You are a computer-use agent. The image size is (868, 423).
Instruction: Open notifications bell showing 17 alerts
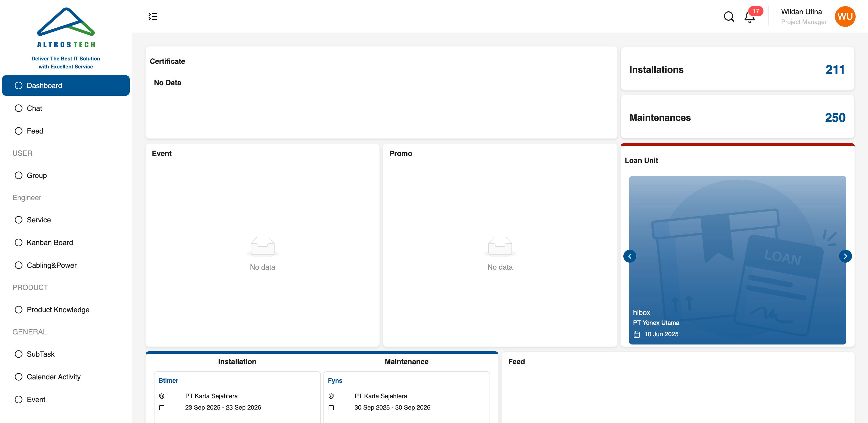(749, 17)
